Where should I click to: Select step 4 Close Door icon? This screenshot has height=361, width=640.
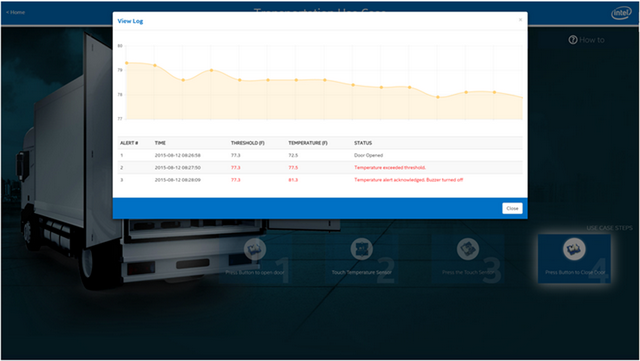[x=574, y=249]
